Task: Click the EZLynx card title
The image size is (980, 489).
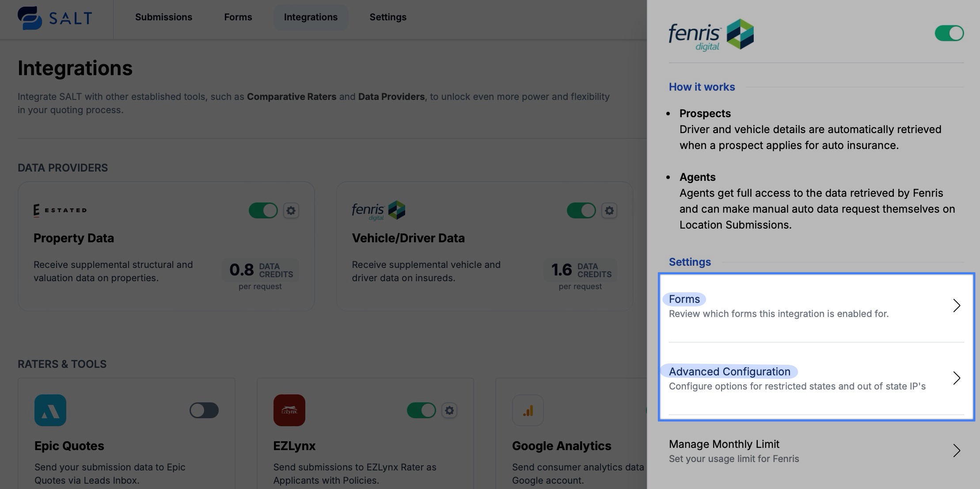Action: [x=294, y=446]
